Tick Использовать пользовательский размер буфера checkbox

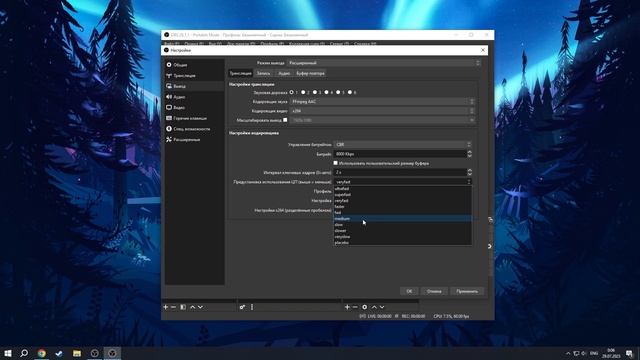(336, 163)
